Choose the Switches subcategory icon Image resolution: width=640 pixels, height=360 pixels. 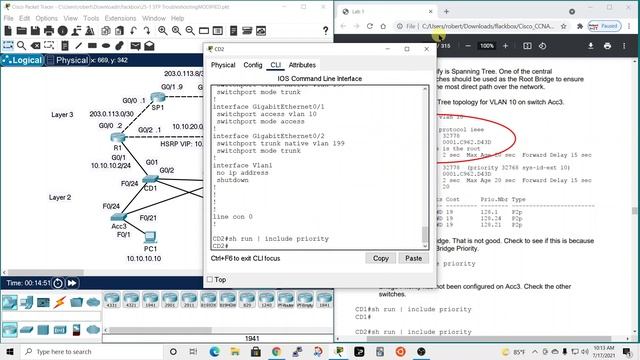(27, 329)
